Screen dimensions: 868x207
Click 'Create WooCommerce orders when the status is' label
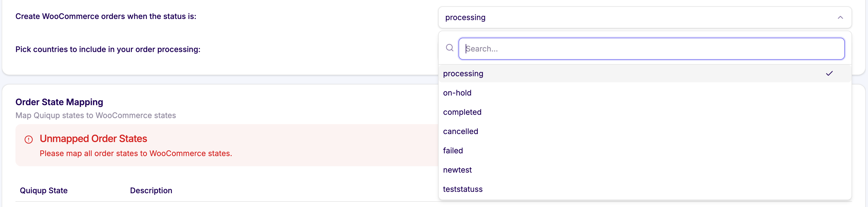[x=106, y=17]
